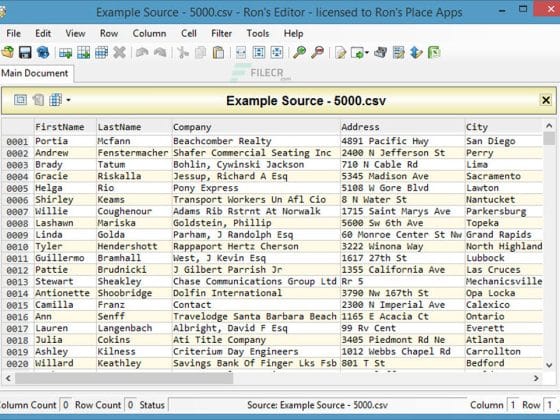This screenshot has height=420, width=560.
Task: Click the horizontal scrollbar thumb
Action: (x=124, y=378)
